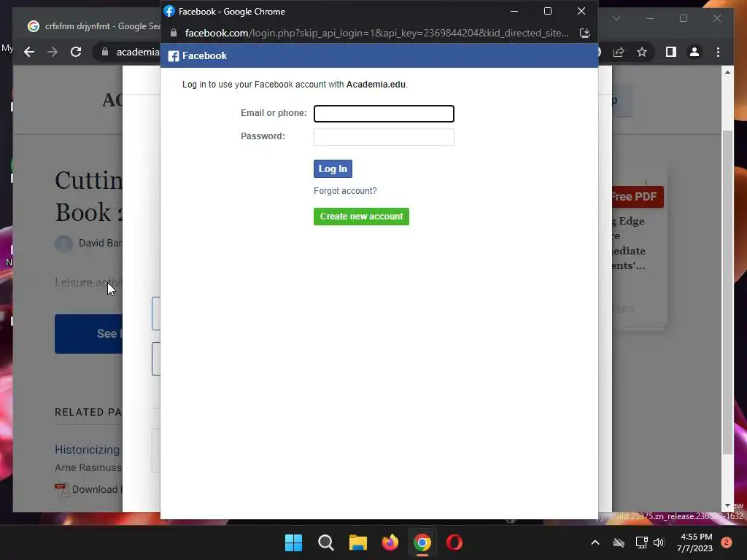Click the David Bar author name
The width and height of the screenshot is (747, 560).
pyautogui.click(x=100, y=243)
